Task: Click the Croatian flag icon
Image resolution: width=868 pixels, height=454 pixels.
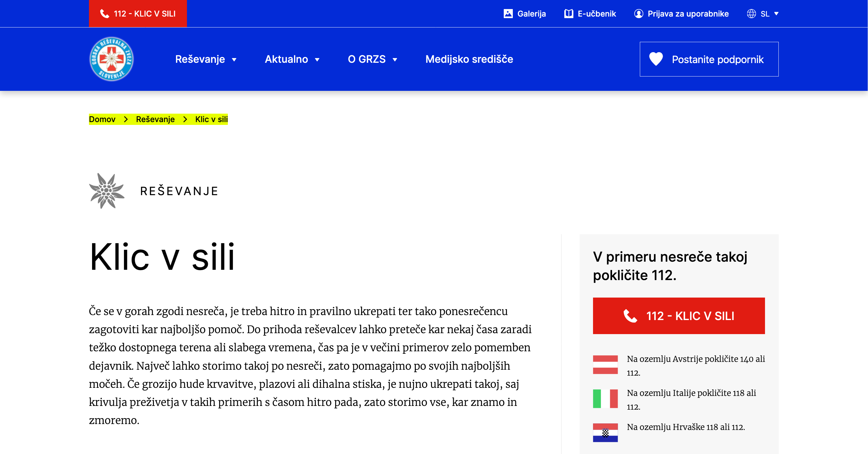Action: coord(605,432)
